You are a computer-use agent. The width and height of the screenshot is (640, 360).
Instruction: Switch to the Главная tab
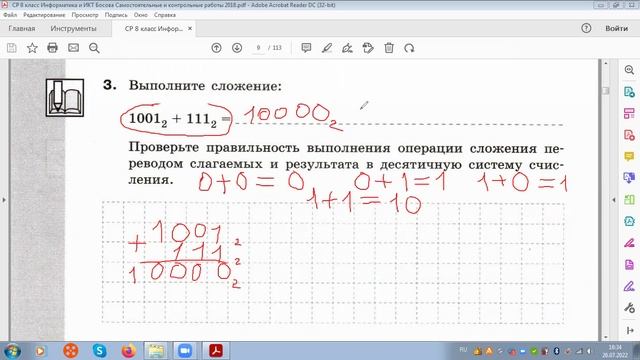tap(22, 28)
